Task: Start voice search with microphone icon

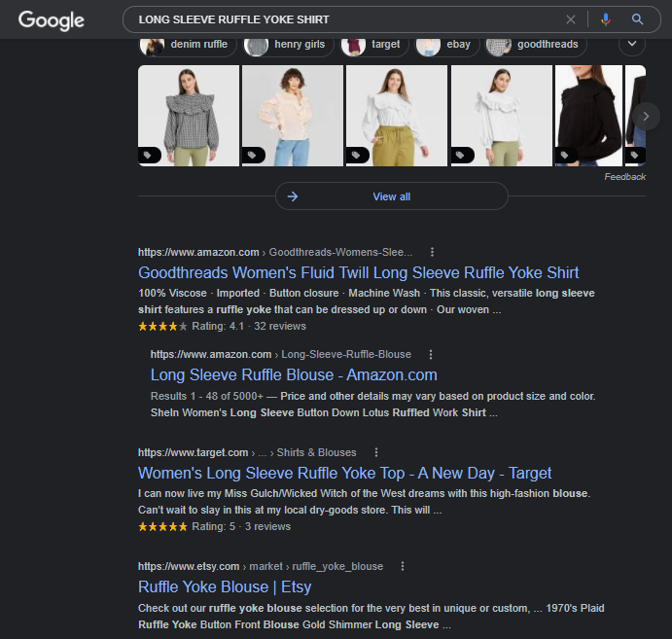Action: pyautogui.click(x=606, y=19)
